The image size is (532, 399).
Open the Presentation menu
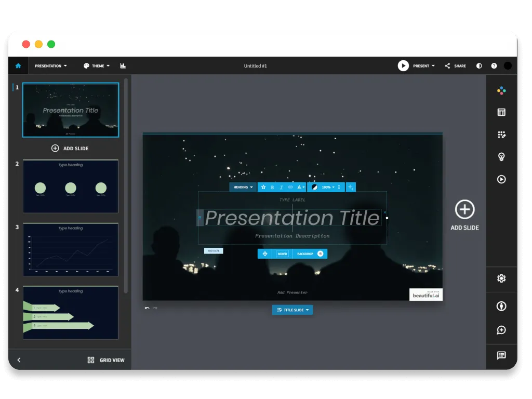point(50,66)
